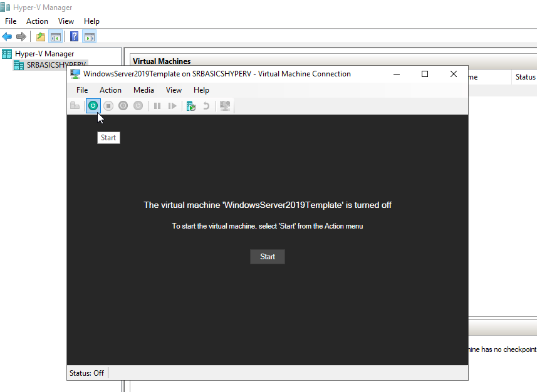The height and width of the screenshot is (392, 537).
Task: Open Action menu in Virtual Machine Connection
Action: coord(111,90)
